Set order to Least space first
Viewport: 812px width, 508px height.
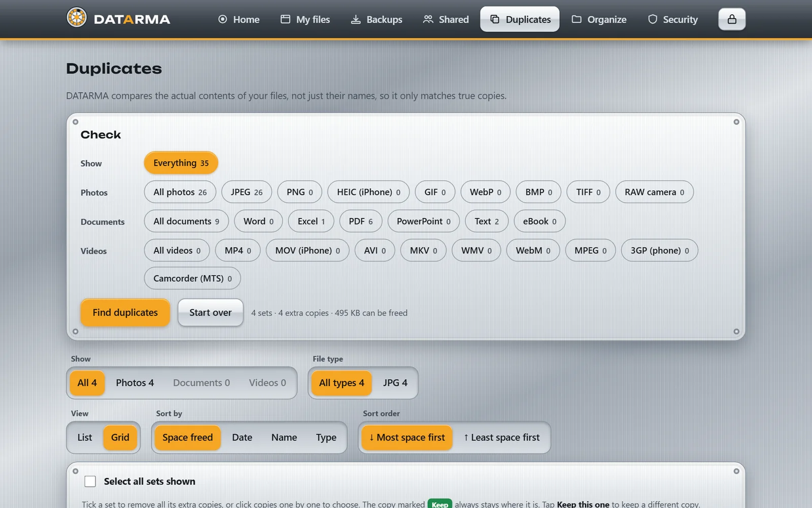click(x=502, y=437)
